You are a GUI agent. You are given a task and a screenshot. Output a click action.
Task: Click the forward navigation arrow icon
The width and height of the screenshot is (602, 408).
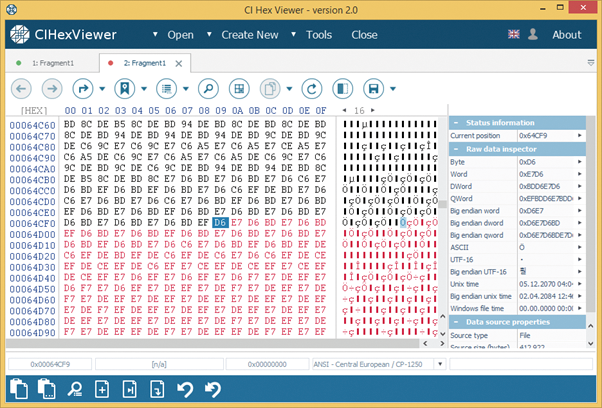tap(52, 89)
